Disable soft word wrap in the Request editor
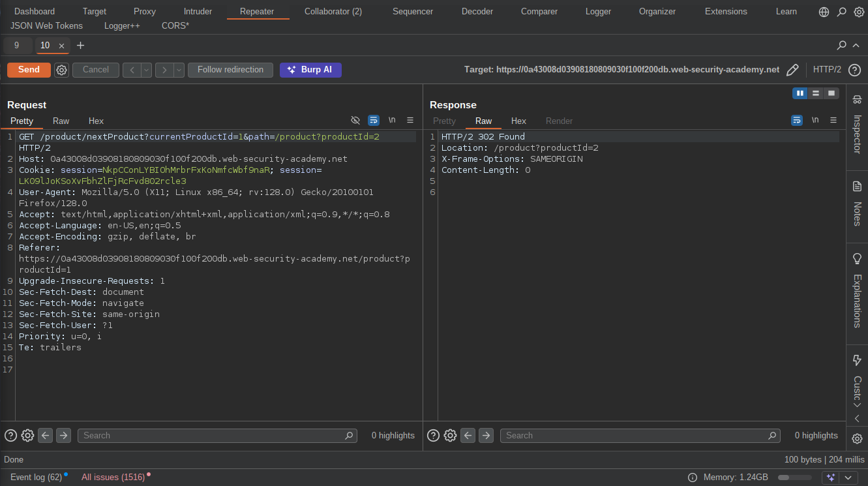Viewport: 868px width, 486px height. (x=374, y=120)
